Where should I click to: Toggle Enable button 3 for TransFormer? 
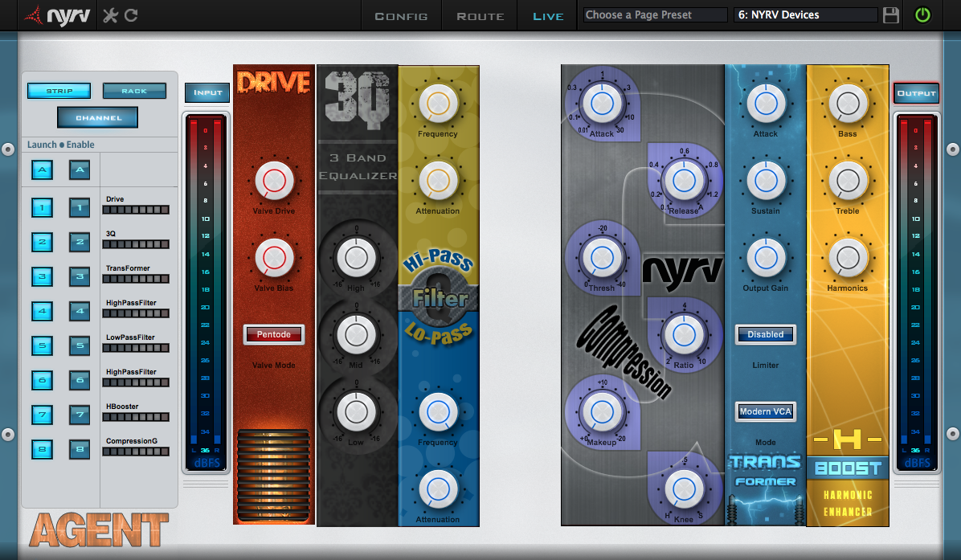pos(80,276)
